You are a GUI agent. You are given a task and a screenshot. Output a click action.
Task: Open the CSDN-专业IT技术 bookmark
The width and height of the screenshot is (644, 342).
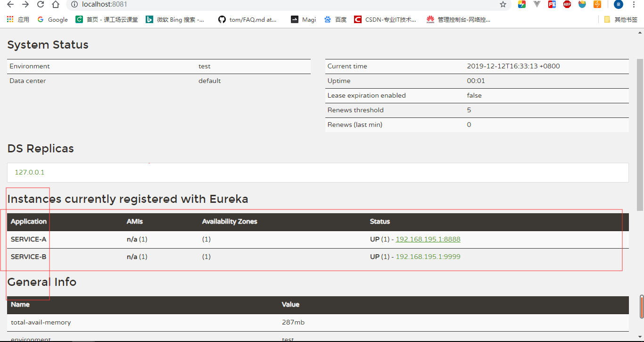click(x=386, y=19)
